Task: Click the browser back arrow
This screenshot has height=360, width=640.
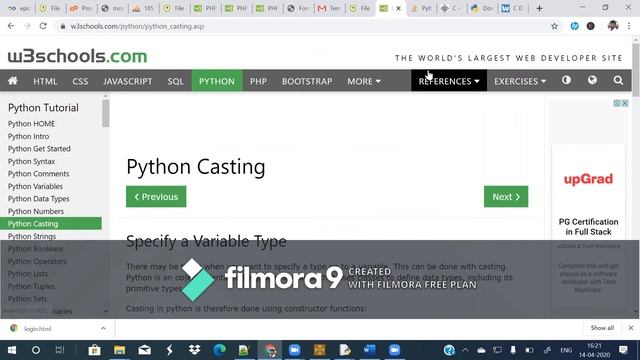Action: pyautogui.click(x=11, y=26)
